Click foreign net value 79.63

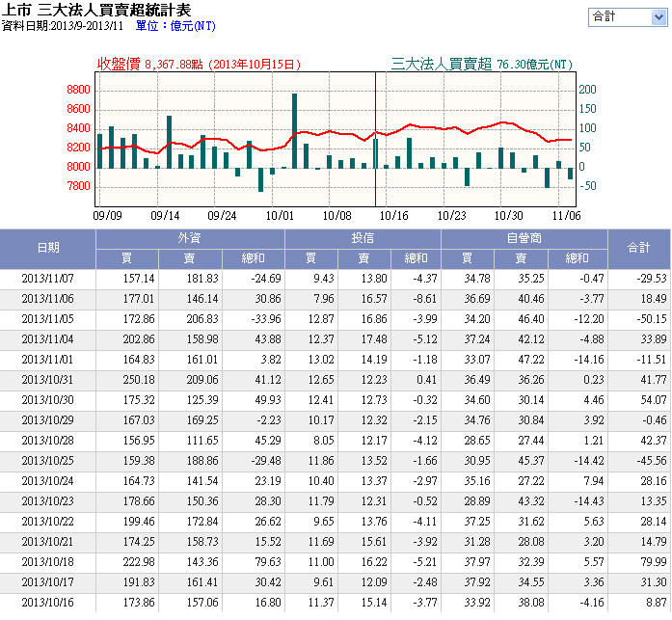[268, 562]
